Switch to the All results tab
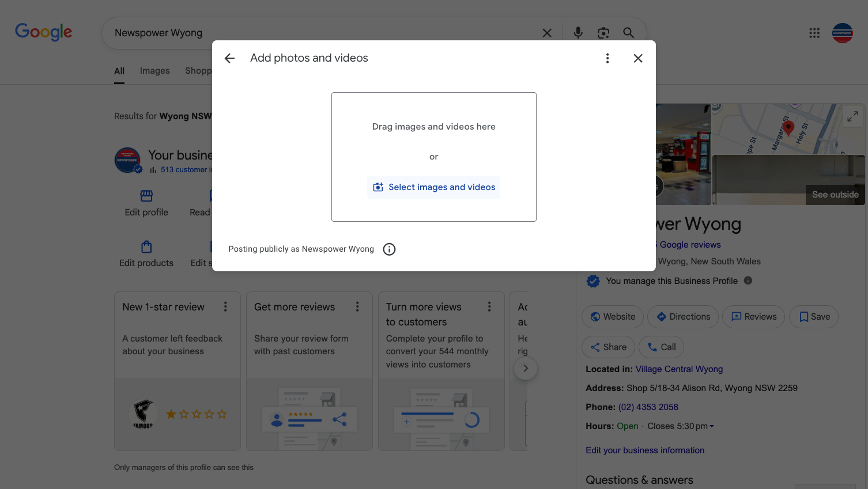Viewport: 868px width, 489px height. point(119,71)
